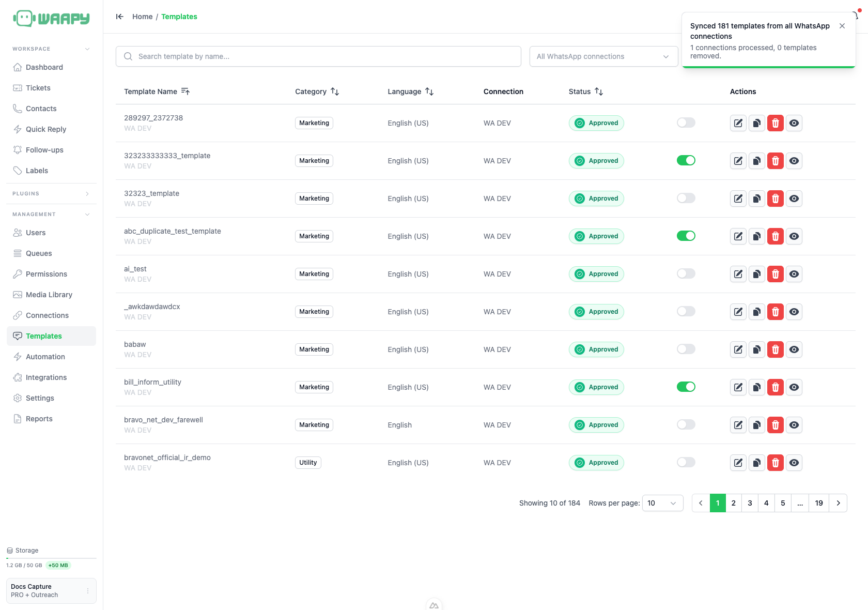Screen dimensions: 868x610
Task: Disable toggle for bill_inform_utility
Action: coord(686,387)
